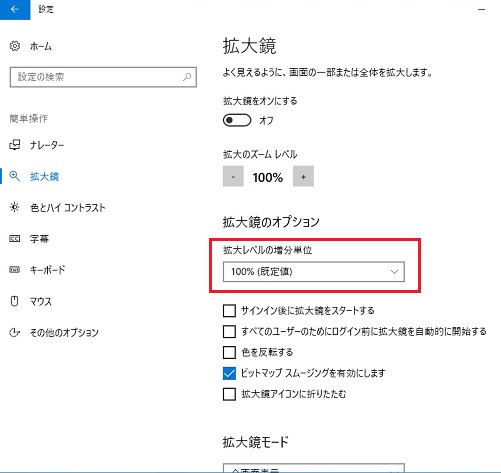This screenshot has height=473, width=501.
Task: Toggle 拡大鏡をオンにする switch
Action: pyautogui.click(x=237, y=120)
